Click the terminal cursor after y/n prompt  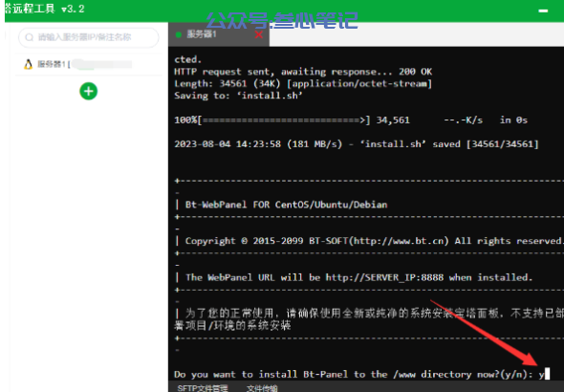pos(547,374)
